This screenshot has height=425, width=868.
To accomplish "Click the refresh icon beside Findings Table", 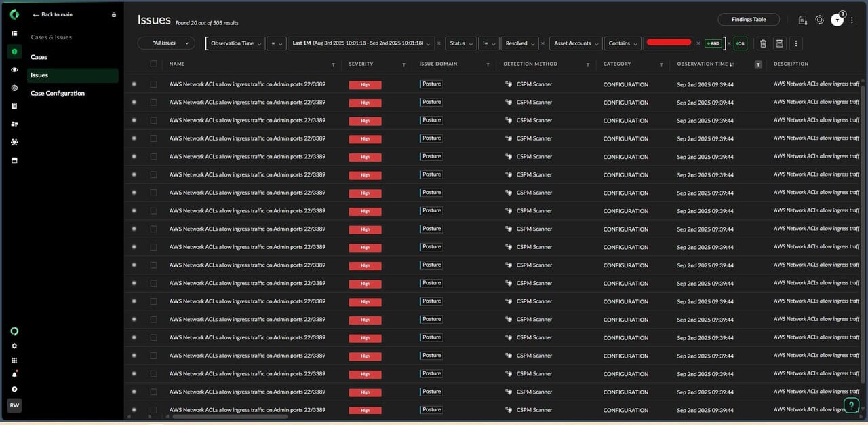I will tap(819, 20).
